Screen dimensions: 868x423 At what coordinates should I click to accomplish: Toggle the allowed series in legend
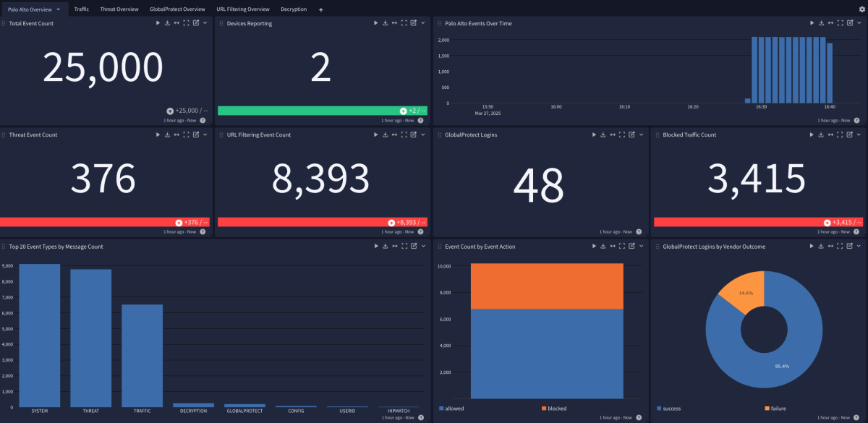tap(452, 409)
